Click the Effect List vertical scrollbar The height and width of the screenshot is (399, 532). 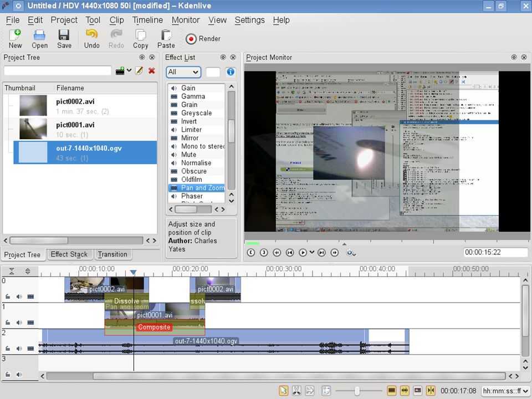(x=232, y=131)
